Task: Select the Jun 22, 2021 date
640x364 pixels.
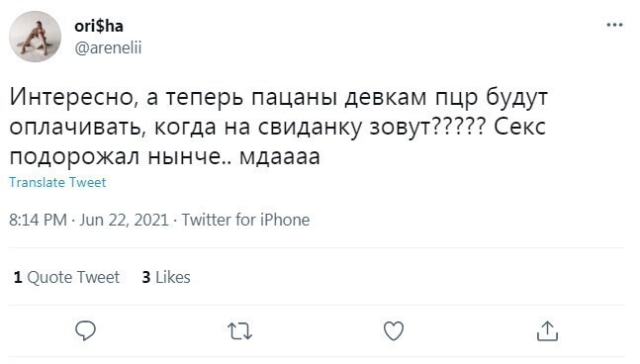Action: [x=124, y=220]
